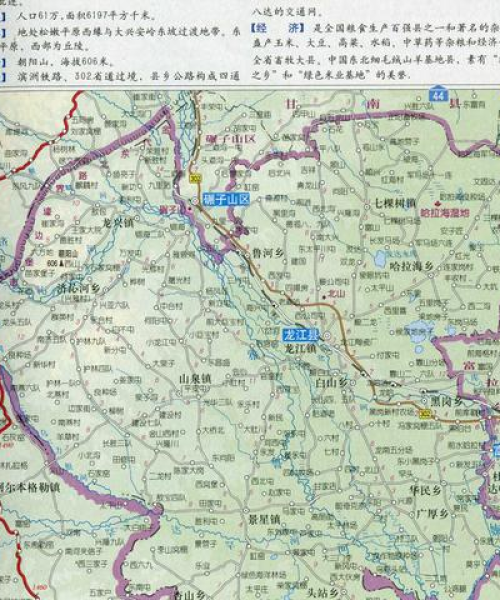This screenshot has height=600, width=500.
Task: Click the 白山乡 township label
Action: (331, 382)
